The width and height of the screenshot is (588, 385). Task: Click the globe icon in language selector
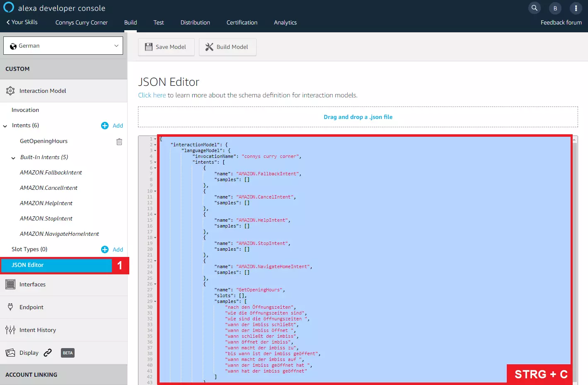coord(13,46)
